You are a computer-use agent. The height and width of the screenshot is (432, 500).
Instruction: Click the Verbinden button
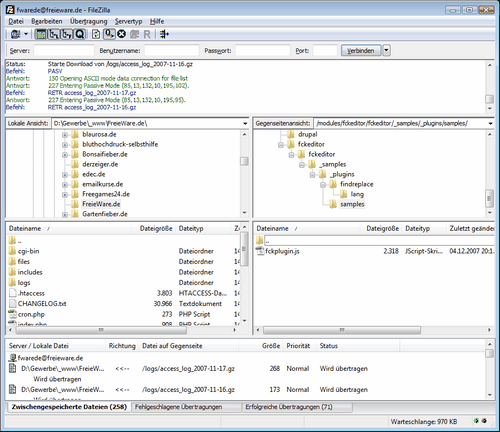[361, 51]
